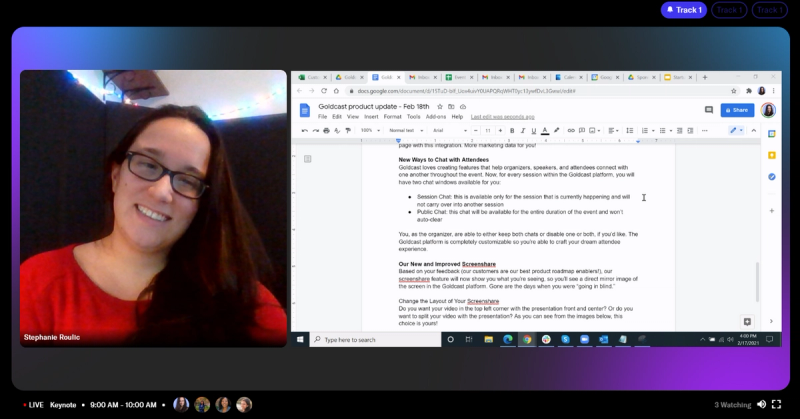Open the Edit menu in Docs

[337, 117]
